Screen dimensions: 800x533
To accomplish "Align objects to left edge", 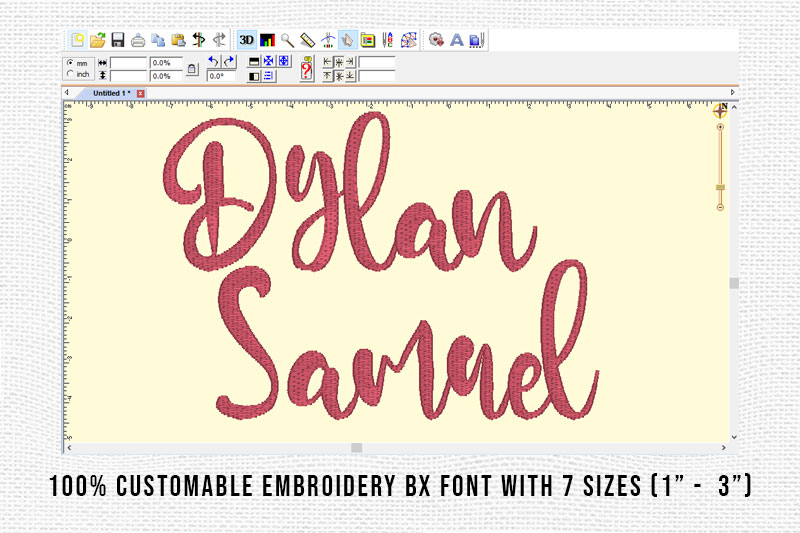I will click(x=328, y=62).
